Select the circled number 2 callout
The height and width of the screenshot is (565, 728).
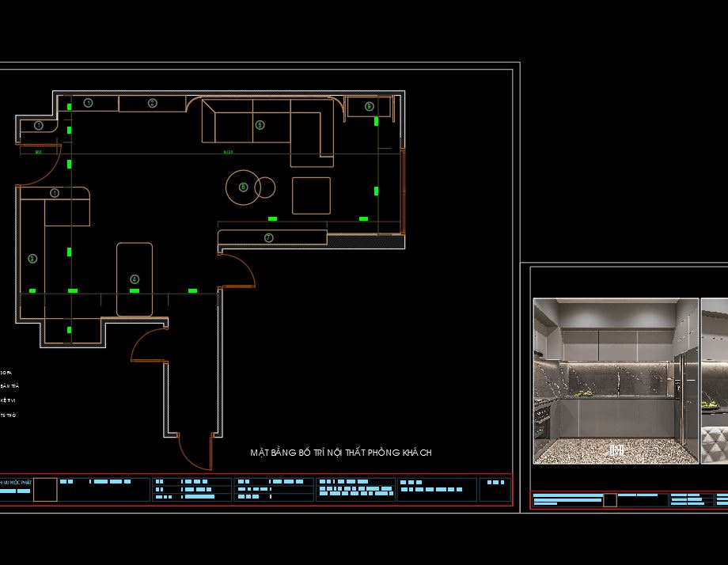(x=152, y=103)
